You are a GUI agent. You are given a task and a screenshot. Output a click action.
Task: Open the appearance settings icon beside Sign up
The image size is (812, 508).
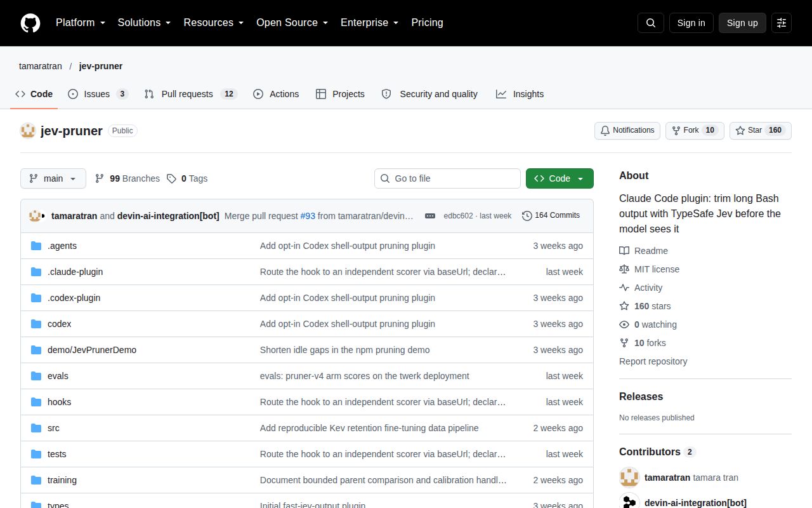[782, 23]
